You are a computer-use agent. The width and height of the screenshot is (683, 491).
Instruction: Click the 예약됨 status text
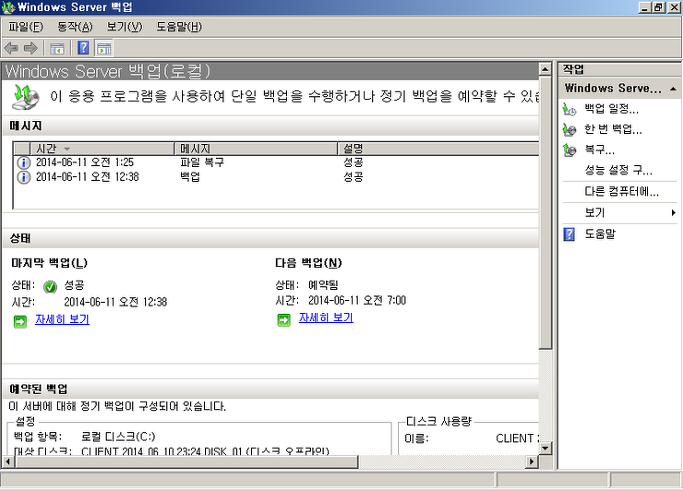point(323,285)
